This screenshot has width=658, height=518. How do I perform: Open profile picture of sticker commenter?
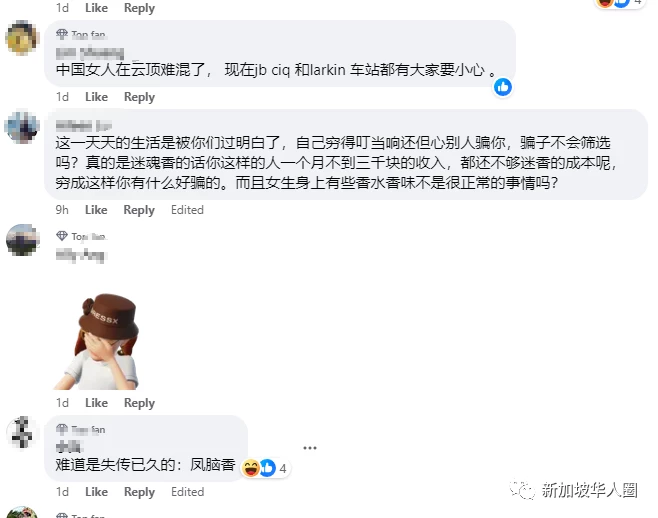[21, 240]
